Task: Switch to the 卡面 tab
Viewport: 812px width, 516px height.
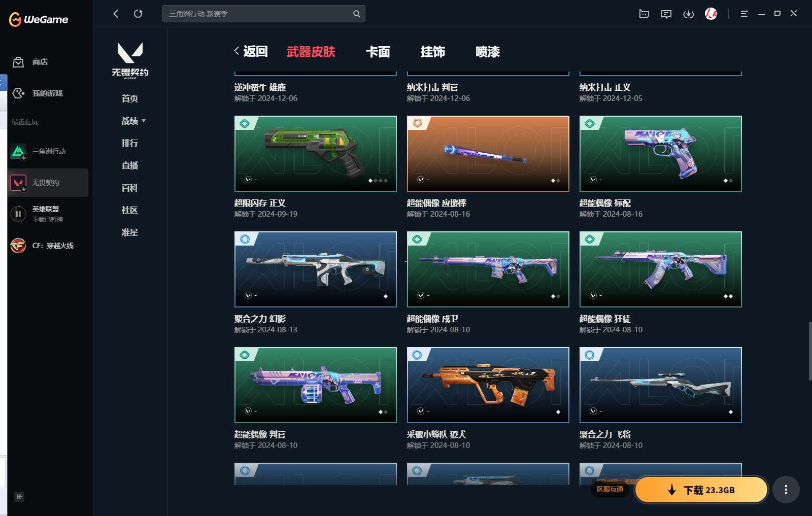Action: 378,52
